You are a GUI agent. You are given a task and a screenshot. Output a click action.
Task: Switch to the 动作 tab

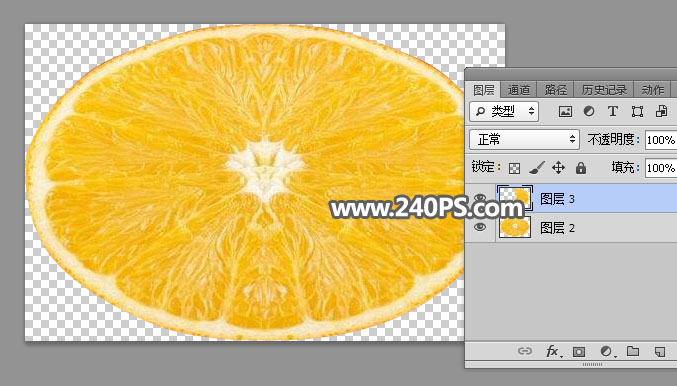(652, 90)
